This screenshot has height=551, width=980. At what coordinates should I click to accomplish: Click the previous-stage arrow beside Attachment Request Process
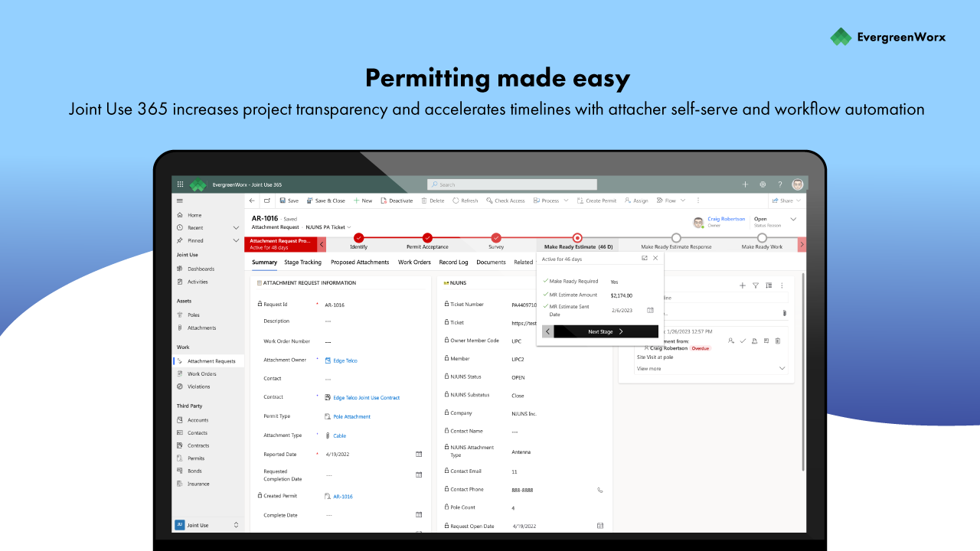tap(322, 244)
